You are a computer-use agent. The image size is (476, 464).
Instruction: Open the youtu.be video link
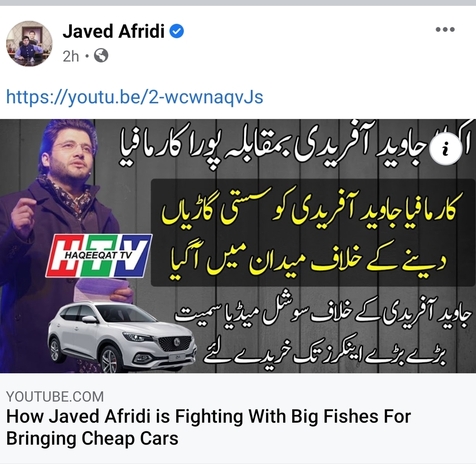point(134,97)
